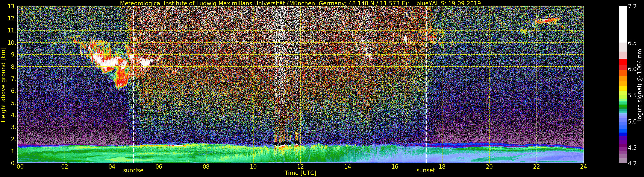Click the '7.2' colorbar value
644x177 pixels.
coord(632,6)
